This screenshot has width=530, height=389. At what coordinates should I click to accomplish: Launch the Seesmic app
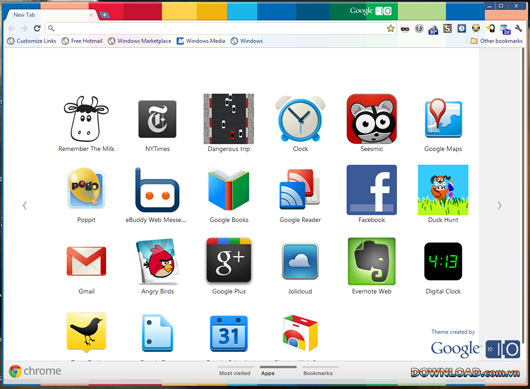[371, 119]
